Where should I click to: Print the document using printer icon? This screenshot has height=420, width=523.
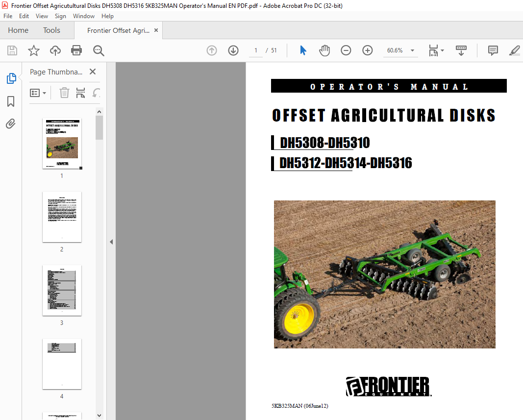(x=76, y=50)
